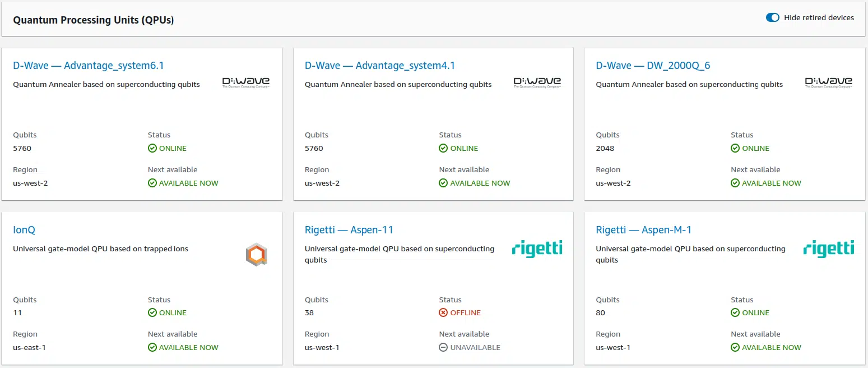Click the IonQ hexagon logo
The height and width of the screenshot is (368, 868).
tap(256, 255)
